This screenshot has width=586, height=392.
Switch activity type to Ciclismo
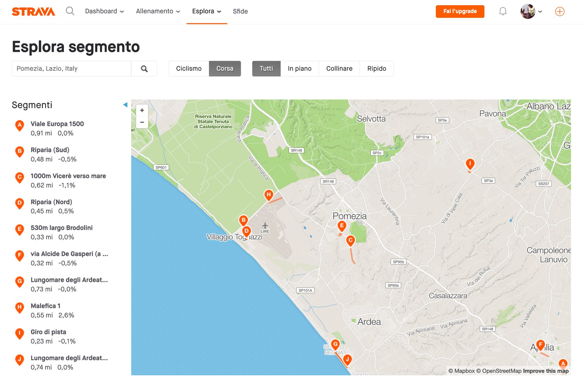click(189, 69)
